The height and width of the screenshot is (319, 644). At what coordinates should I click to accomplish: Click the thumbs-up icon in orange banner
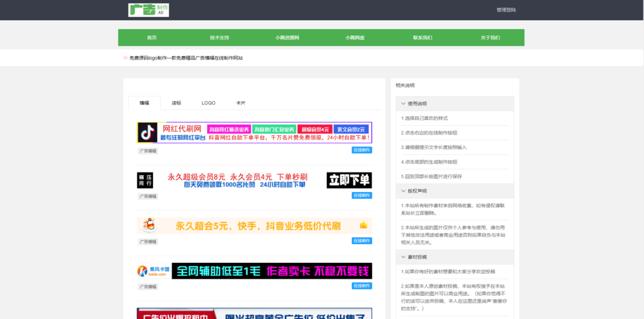click(363, 225)
